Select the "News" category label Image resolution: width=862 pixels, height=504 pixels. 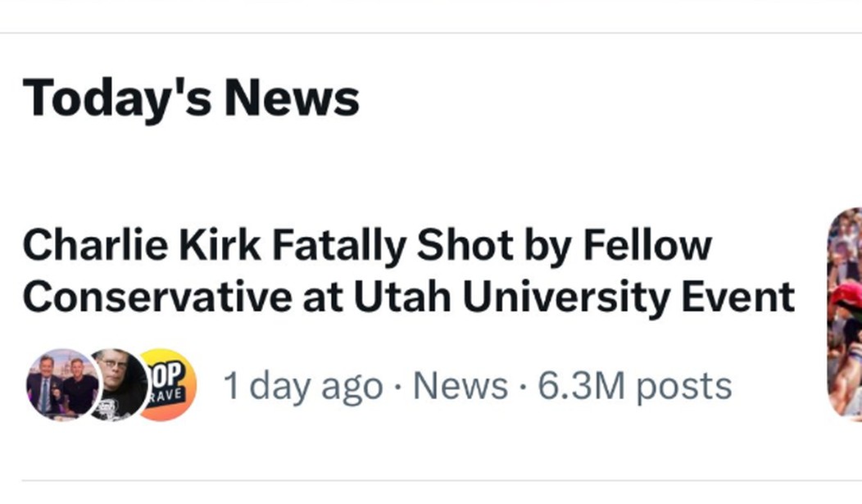pyautogui.click(x=460, y=386)
